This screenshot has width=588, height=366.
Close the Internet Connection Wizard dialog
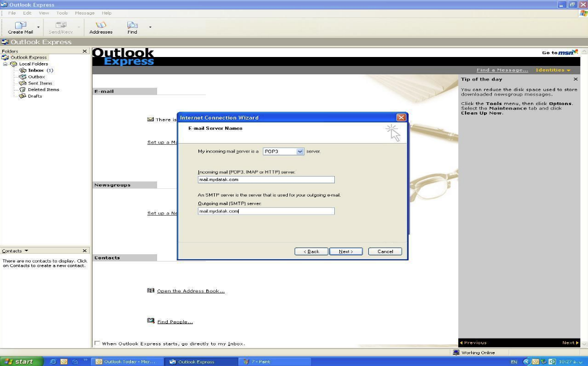401,117
